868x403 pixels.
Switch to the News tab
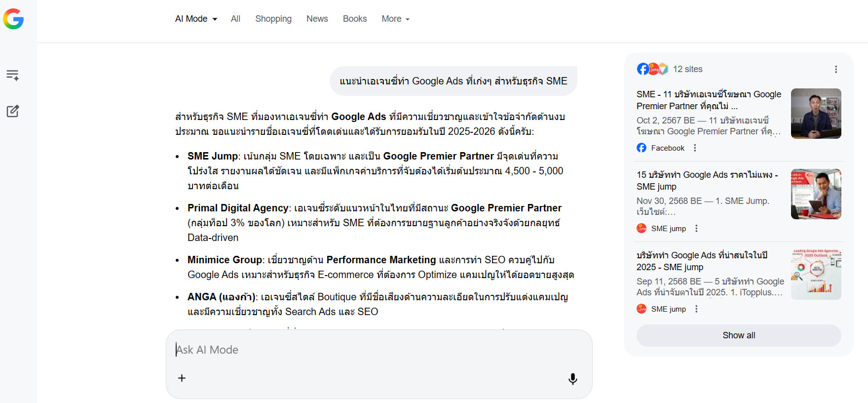pos(317,19)
